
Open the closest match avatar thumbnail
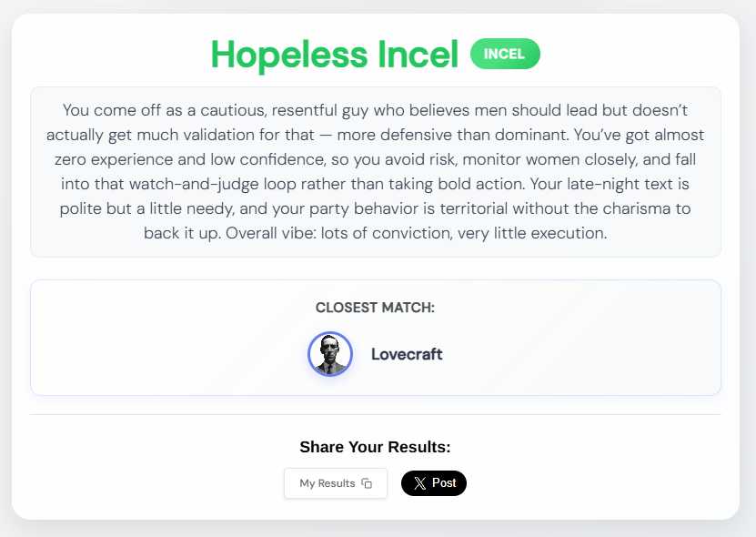pyautogui.click(x=330, y=354)
